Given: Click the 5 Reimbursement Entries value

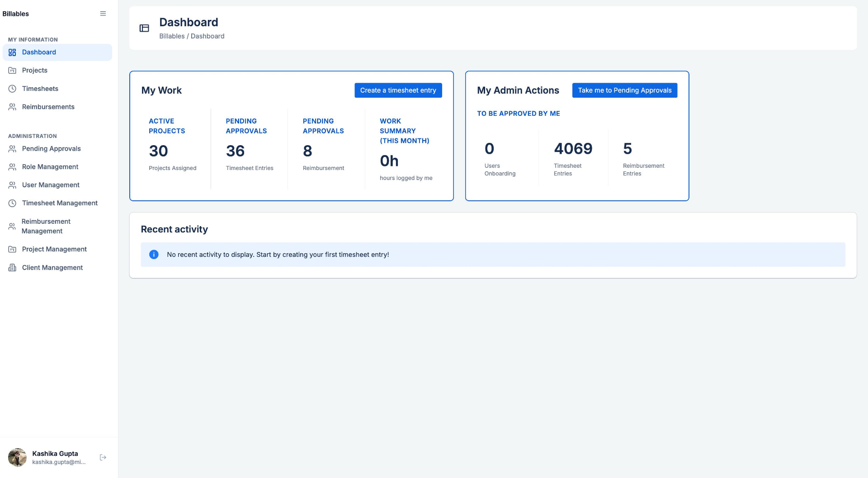Looking at the screenshot, I should point(627,149).
